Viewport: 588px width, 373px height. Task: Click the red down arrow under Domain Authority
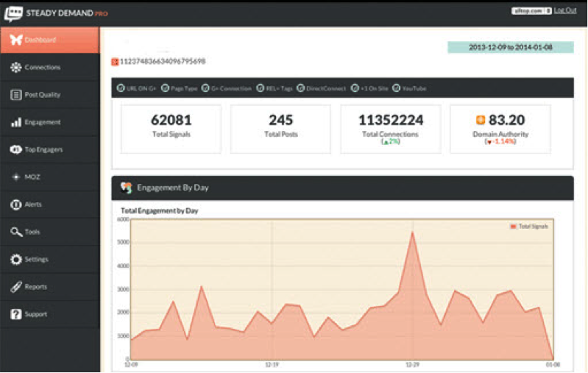click(489, 142)
